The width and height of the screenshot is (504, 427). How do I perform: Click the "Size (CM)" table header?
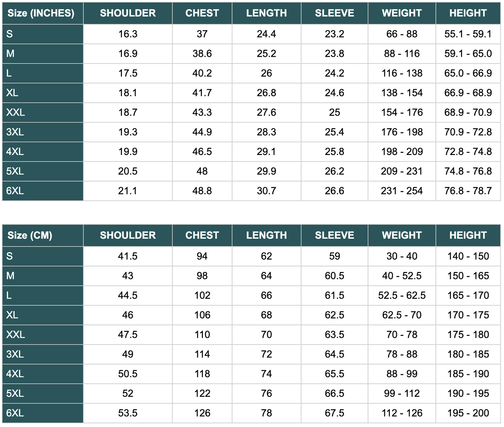tap(30, 235)
